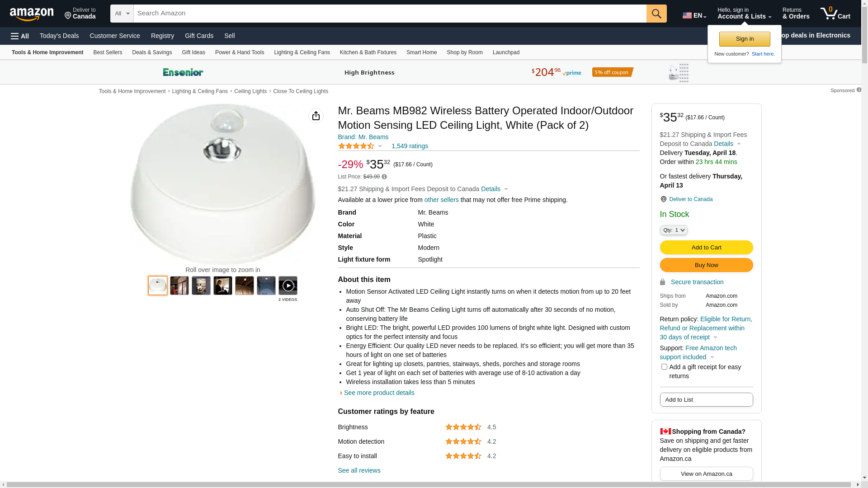Check the gift receipt checkbox
Viewport: 868px width, 488px height.
(664, 367)
